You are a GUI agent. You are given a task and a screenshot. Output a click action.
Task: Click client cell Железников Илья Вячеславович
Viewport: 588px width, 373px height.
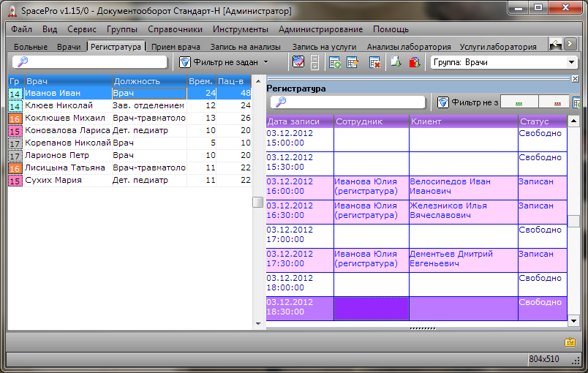click(x=464, y=212)
